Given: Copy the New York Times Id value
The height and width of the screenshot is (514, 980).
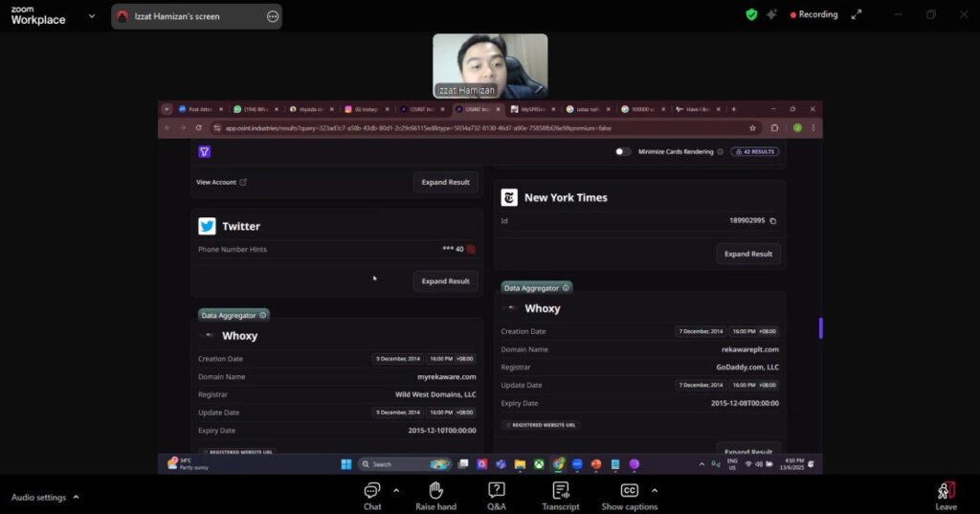Looking at the screenshot, I should coord(773,221).
